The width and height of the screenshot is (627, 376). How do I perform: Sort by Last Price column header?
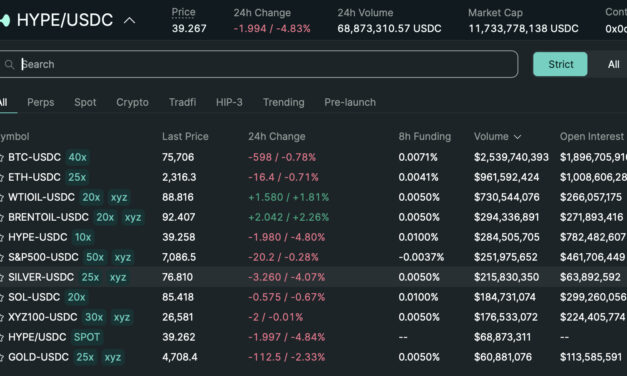[x=185, y=136]
